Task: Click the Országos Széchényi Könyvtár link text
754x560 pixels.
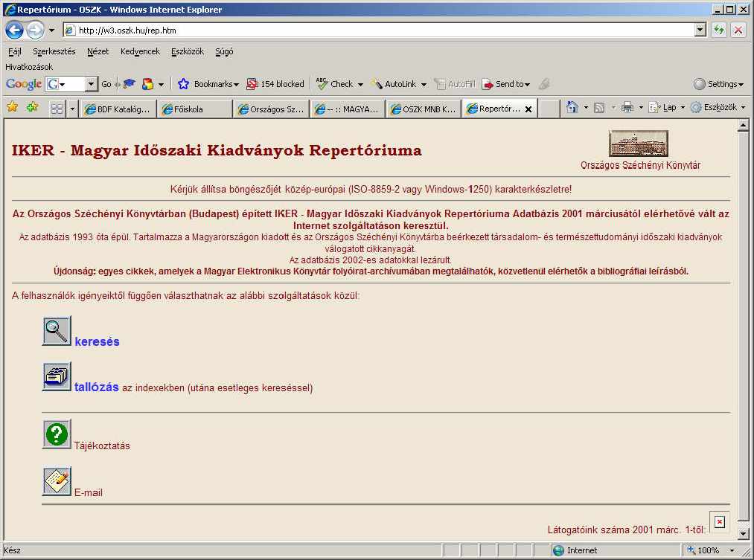Action: (640, 165)
